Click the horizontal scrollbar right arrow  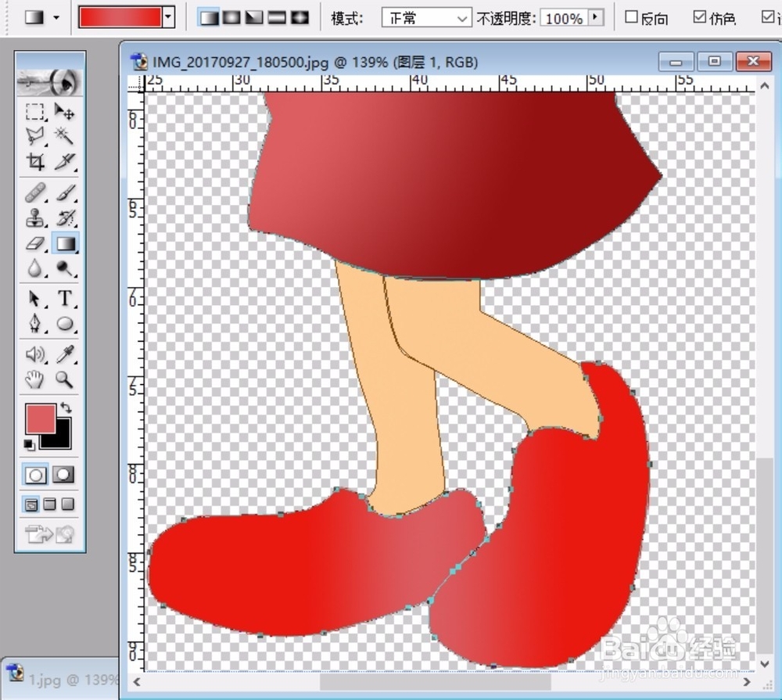pyautogui.click(x=747, y=681)
